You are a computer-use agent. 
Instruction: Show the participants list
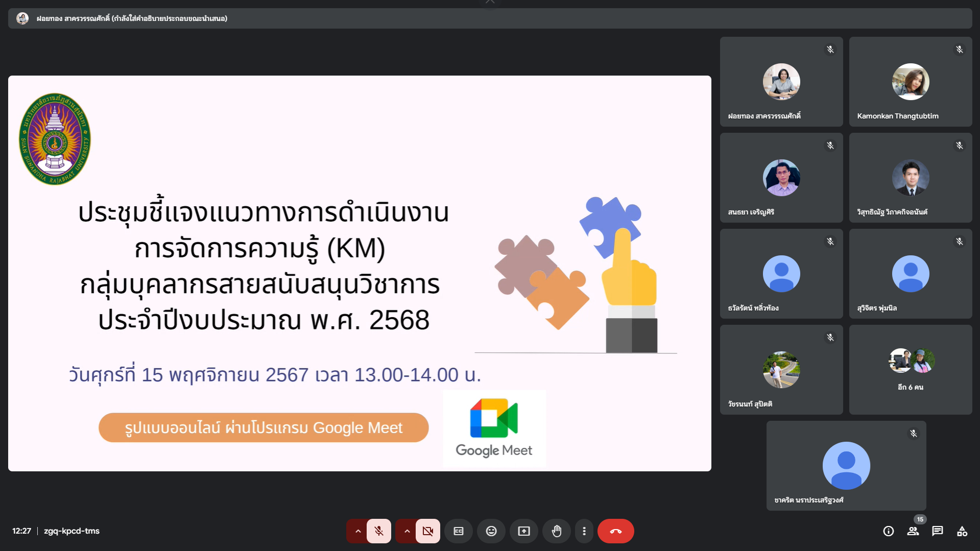[x=913, y=531]
